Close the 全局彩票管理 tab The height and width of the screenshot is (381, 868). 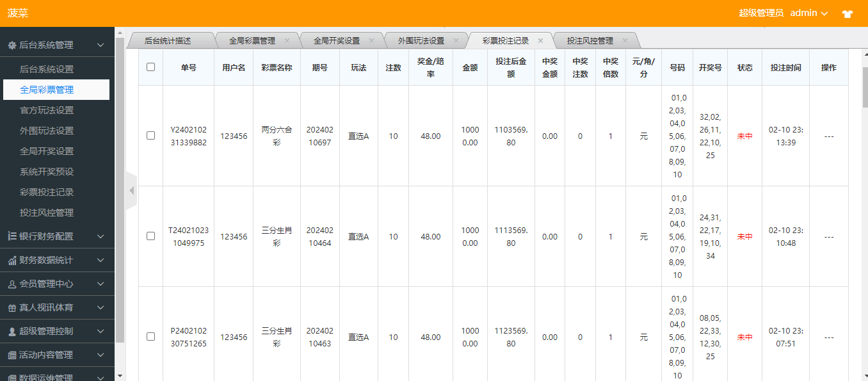coord(287,40)
